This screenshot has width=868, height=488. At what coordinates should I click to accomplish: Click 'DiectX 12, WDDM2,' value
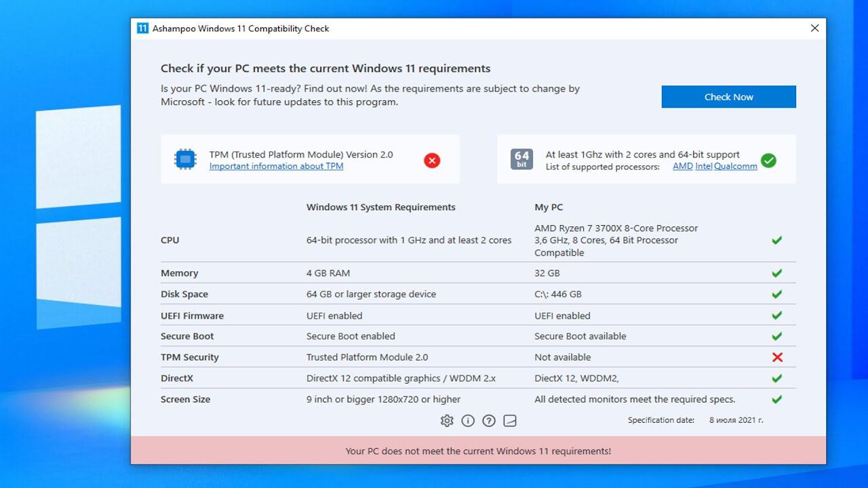(576, 378)
